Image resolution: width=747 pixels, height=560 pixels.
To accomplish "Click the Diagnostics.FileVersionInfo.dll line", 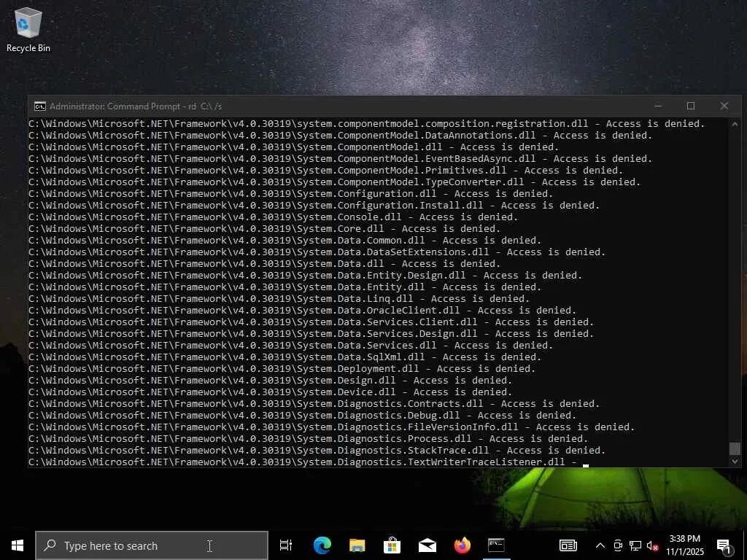I will point(332,427).
